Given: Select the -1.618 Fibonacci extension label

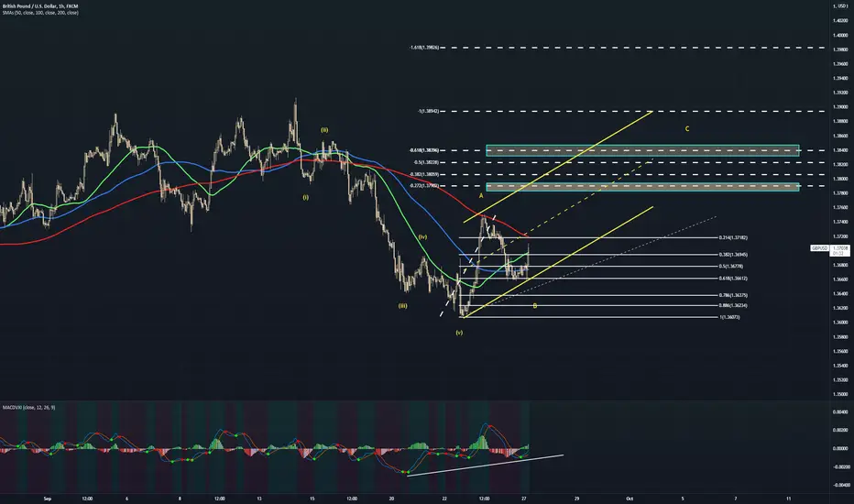Looking at the screenshot, I should (424, 48).
